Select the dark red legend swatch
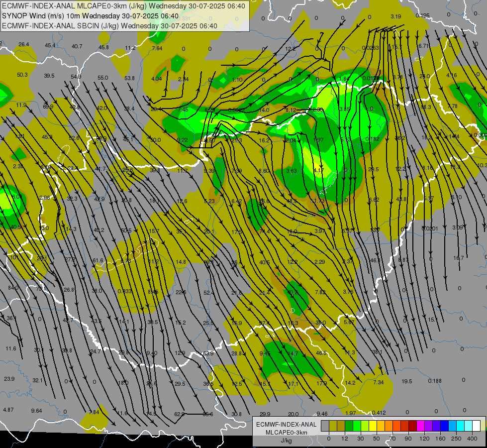This screenshot has width=487, height=448. click(412, 426)
